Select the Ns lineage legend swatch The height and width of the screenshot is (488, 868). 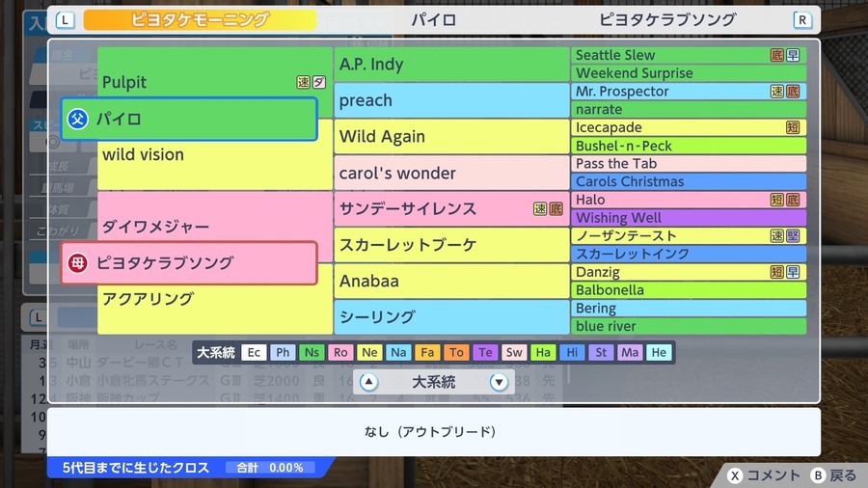click(312, 352)
